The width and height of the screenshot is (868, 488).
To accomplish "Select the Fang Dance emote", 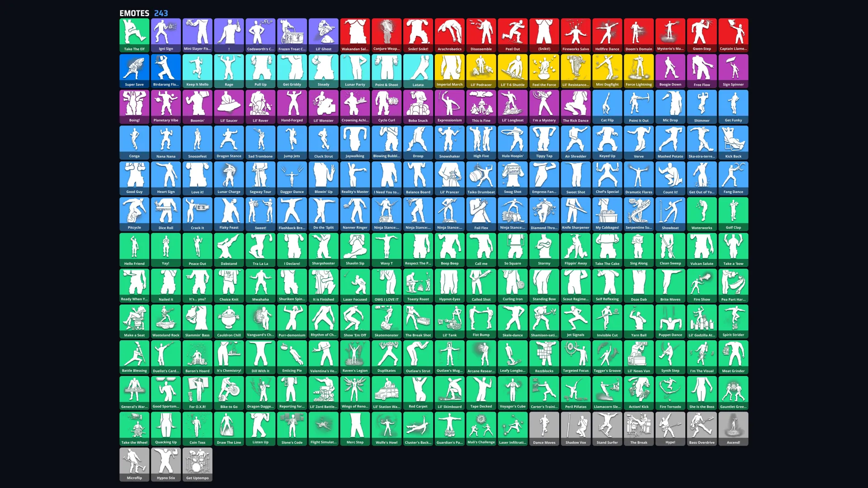I will click(733, 178).
